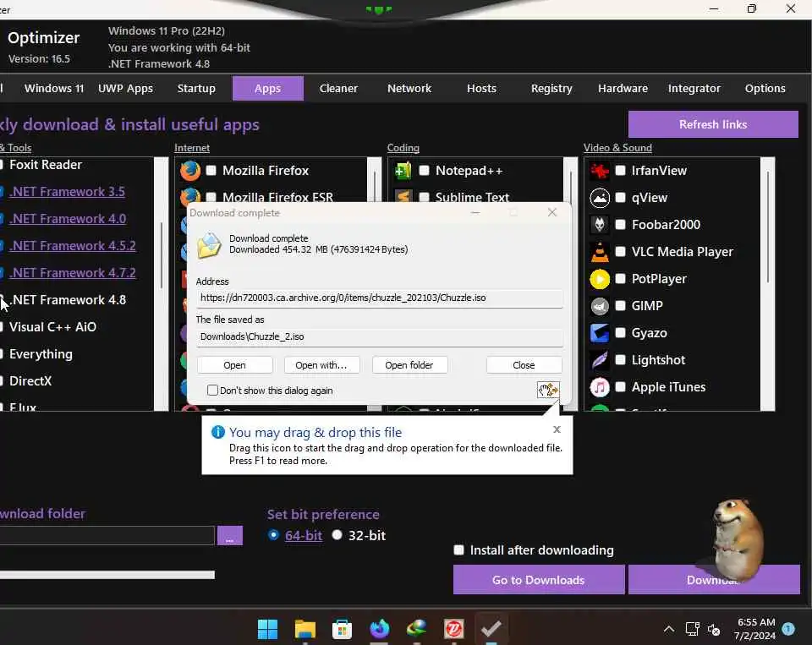Click the Gyazo icon

(600, 333)
